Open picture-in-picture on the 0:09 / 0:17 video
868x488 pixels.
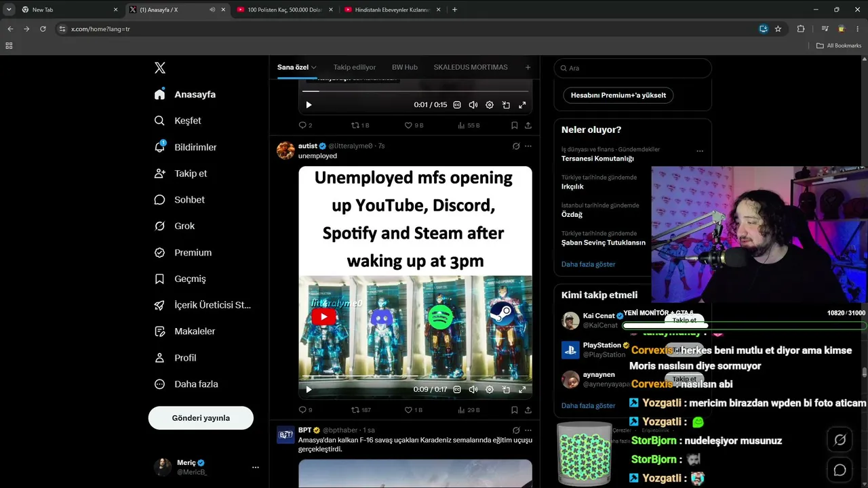[506, 390]
